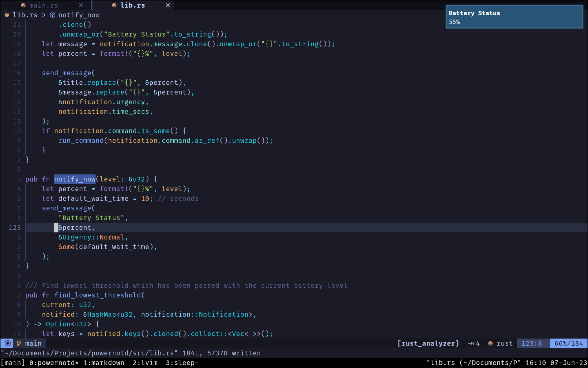
Task: Close the main.rs tab
Action: [81, 5]
